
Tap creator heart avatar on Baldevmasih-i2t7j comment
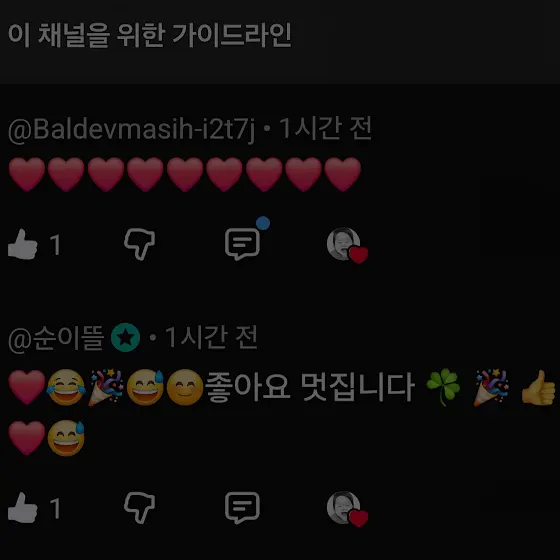pyautogui.click(x=347, y=245)
